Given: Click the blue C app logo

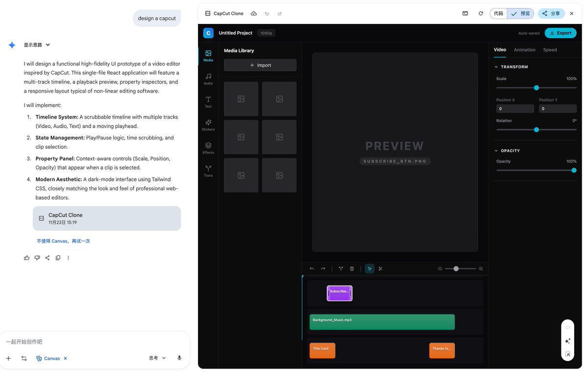Looking at the screenshot, I should click(208, 33).
